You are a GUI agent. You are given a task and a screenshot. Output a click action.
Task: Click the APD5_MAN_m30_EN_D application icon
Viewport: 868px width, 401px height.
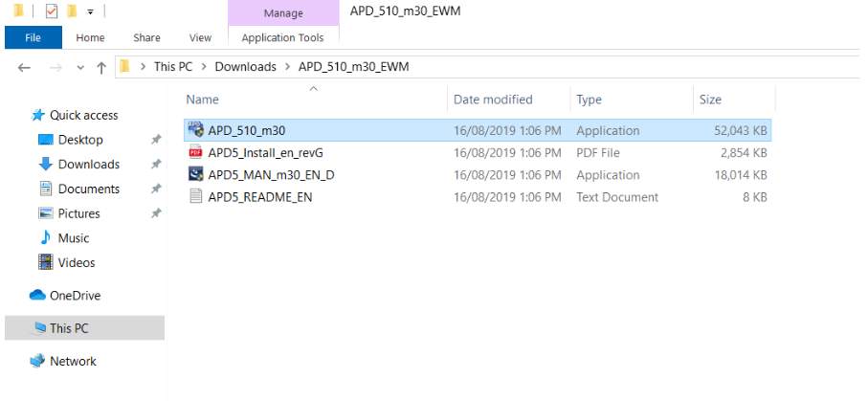point(195,174)
